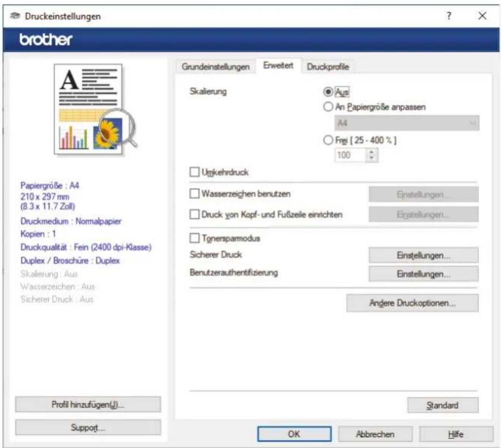Click the (8.3 x 11.7 Zoll) text
The image size is (501, 448).
coord(48,206)
